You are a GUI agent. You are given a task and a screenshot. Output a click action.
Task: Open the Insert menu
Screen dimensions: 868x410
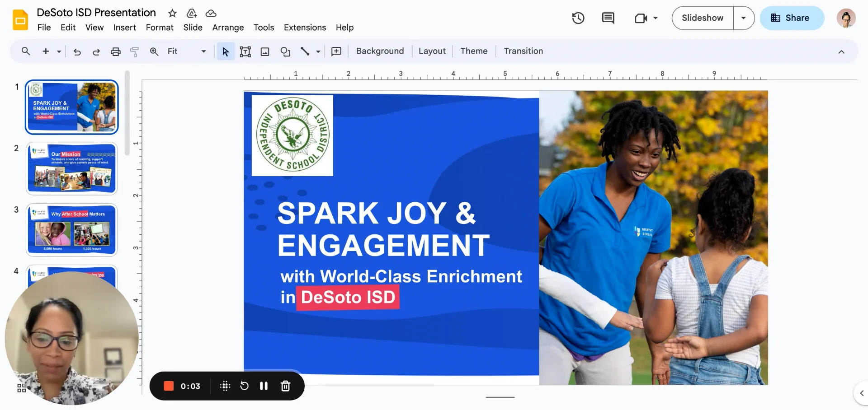125,28
